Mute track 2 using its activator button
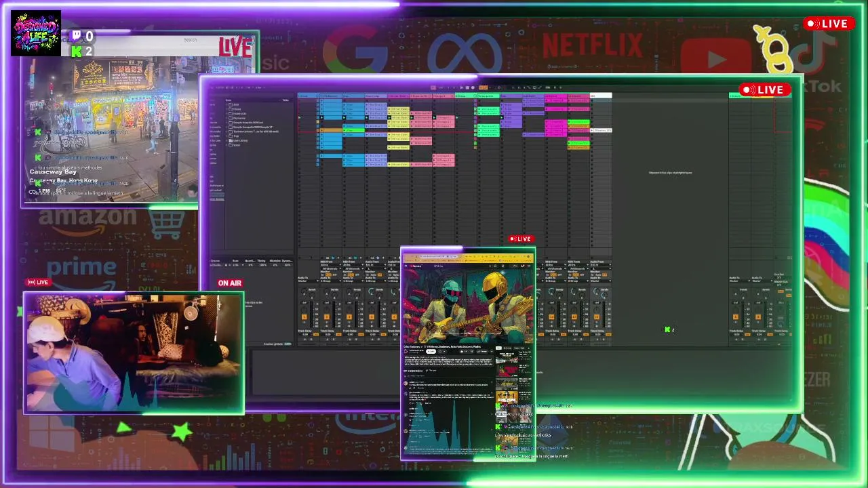The image size is (868, 488). pyautogui.click(x=326, y=317)
